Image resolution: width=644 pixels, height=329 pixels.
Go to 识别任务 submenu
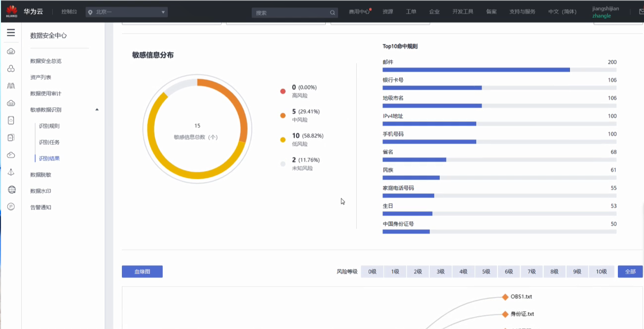(x=49, y=142)
